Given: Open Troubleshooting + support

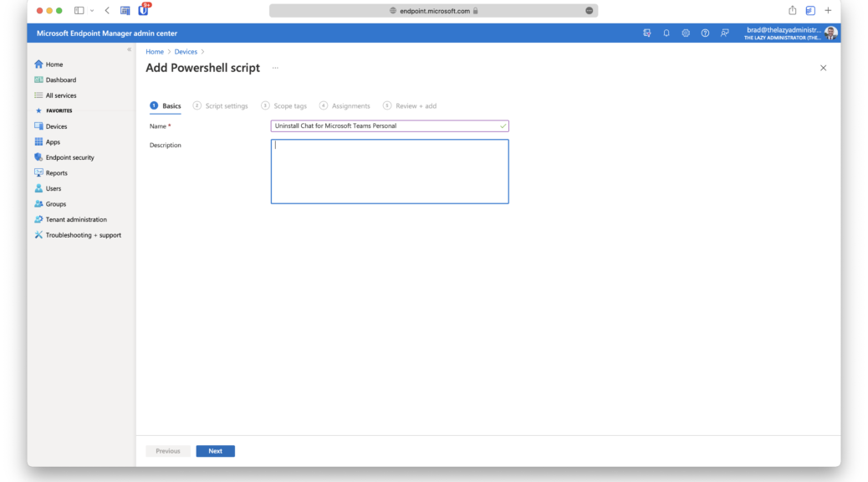Looking at the screenshot, I should point(78,235).
